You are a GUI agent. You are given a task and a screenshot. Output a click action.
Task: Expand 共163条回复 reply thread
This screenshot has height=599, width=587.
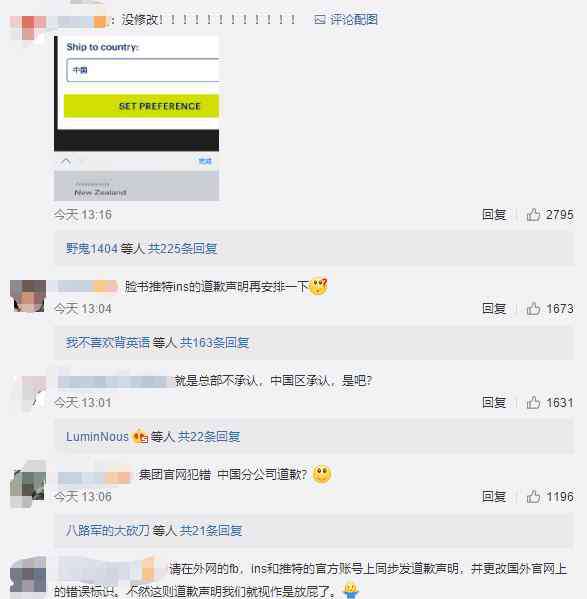click(x=214, y=343)
